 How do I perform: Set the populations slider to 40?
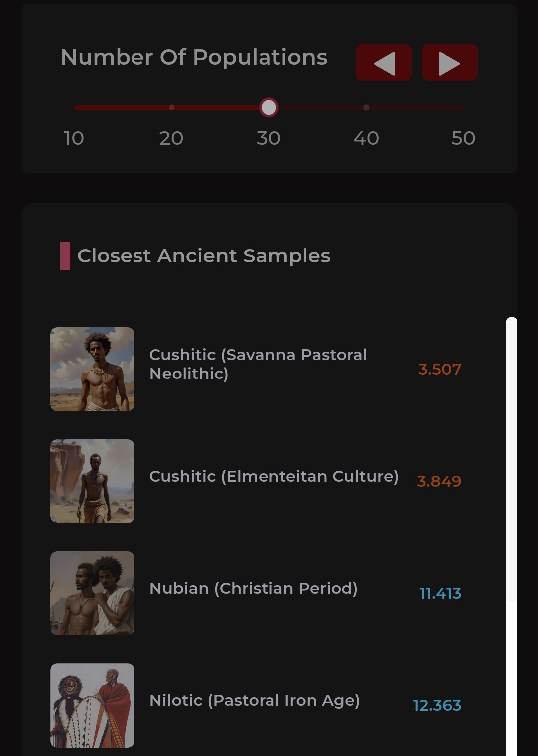[366, 107]
